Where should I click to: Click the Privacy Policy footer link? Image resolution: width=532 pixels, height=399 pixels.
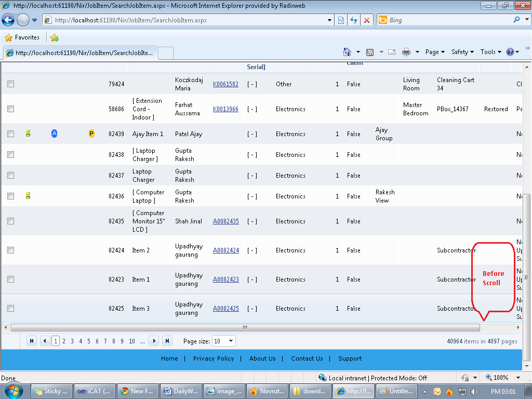click(214, 358)
